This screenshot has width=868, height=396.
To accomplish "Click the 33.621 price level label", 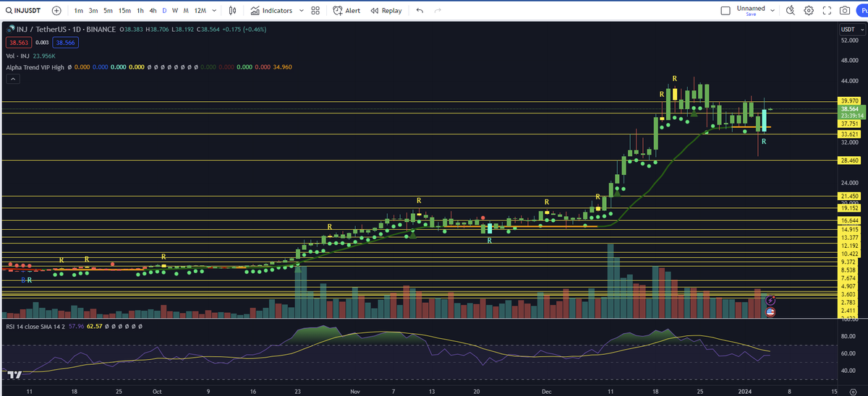I will pyautogui.click(x=849, y=134).
